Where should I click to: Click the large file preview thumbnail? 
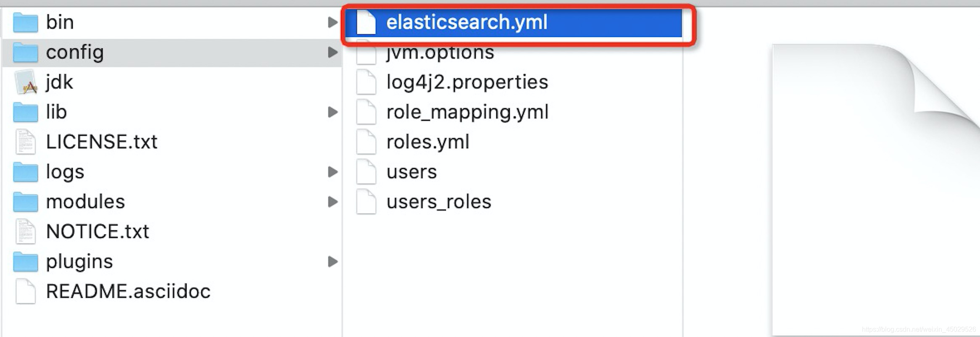(876, 189)
